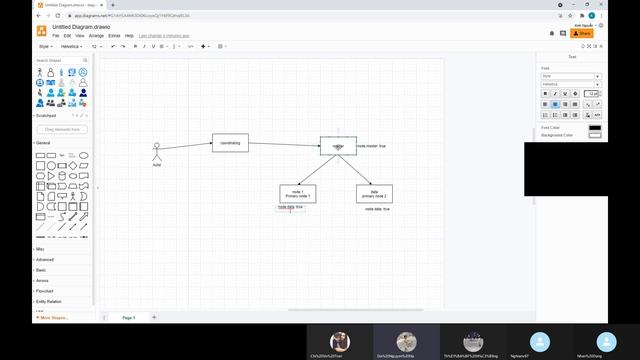The height and width of the screenshot is (360, 640).
Task: Open the Arrange menu
Action: (96, 36)
